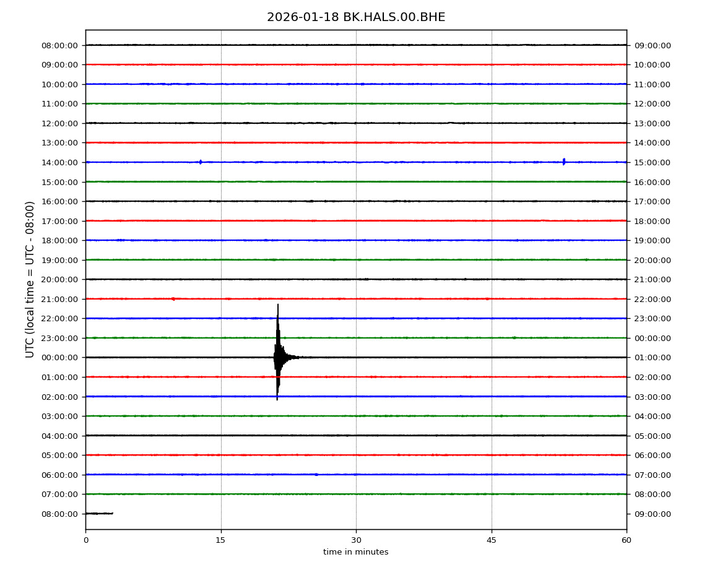
Task: Click the small blue spike near minute 13
Action: [201, 162]
